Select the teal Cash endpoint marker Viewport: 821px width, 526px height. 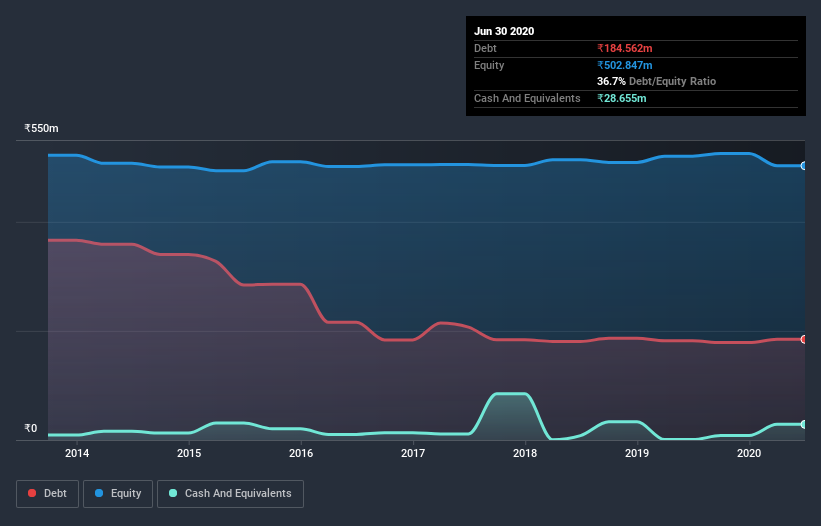click(x=803, y=424)
